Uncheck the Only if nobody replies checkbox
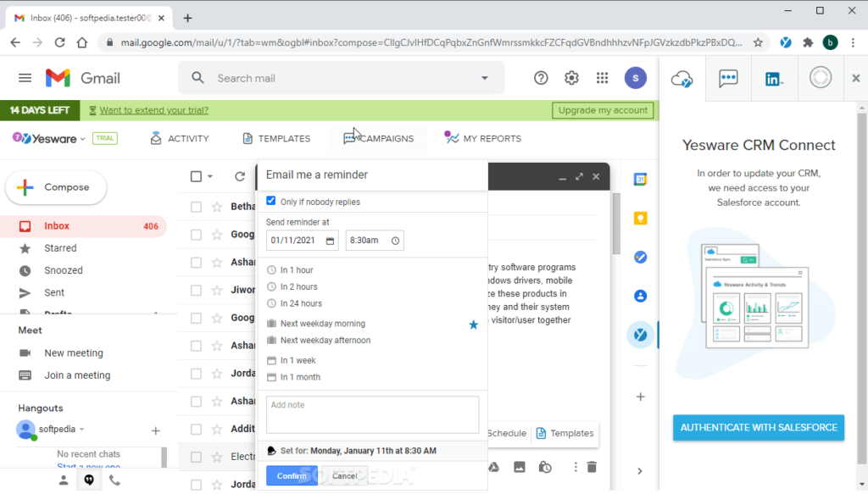This screenshot has height=494, width=868. point(271,201)
